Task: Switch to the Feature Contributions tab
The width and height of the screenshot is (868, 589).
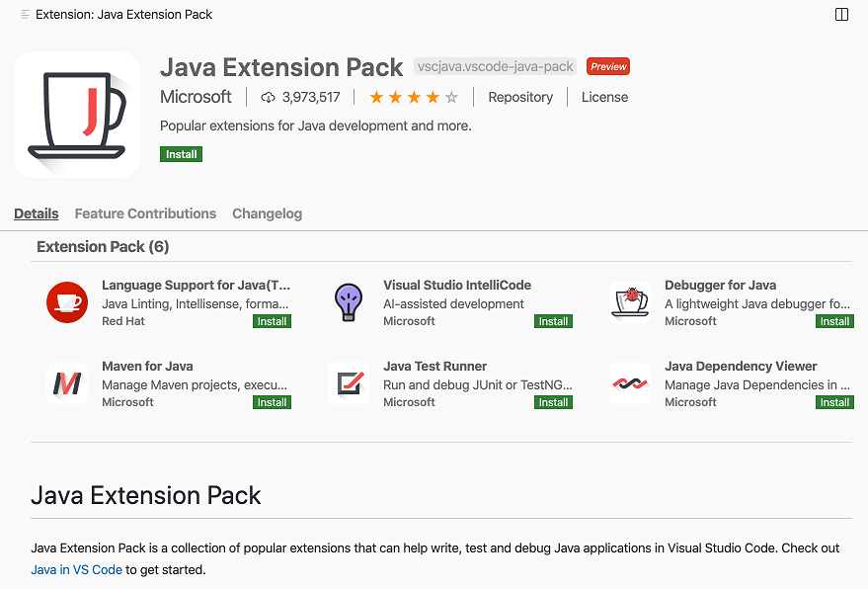Action: tap(145, 213)
